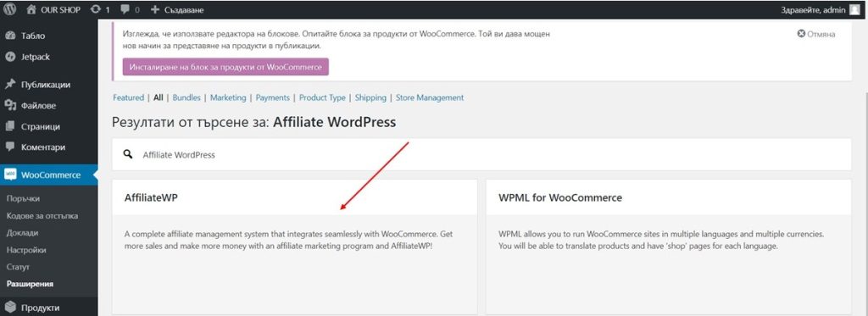Select the Marketing filter tab
This screenshot has width=868, height=316.
(228, 97)
